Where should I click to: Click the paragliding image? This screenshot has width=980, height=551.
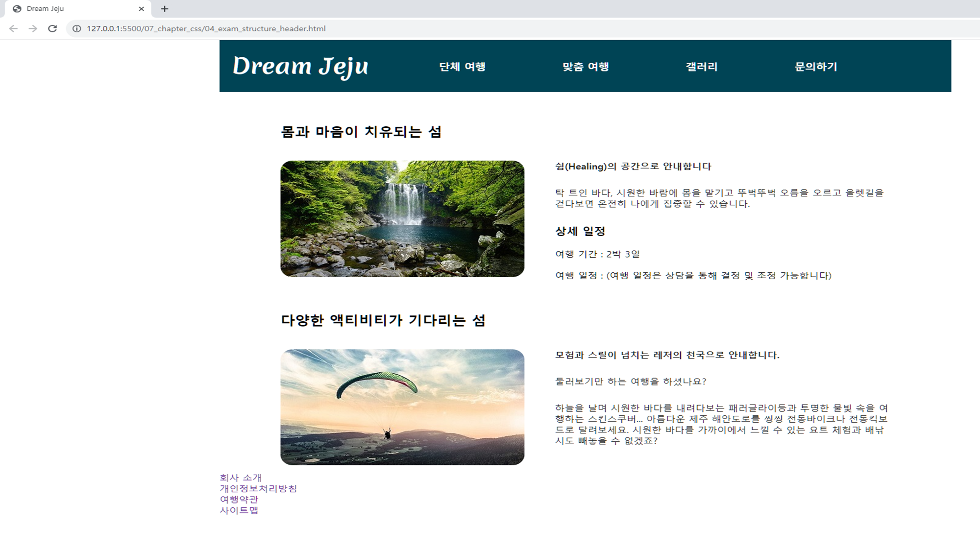pos(402,407)
